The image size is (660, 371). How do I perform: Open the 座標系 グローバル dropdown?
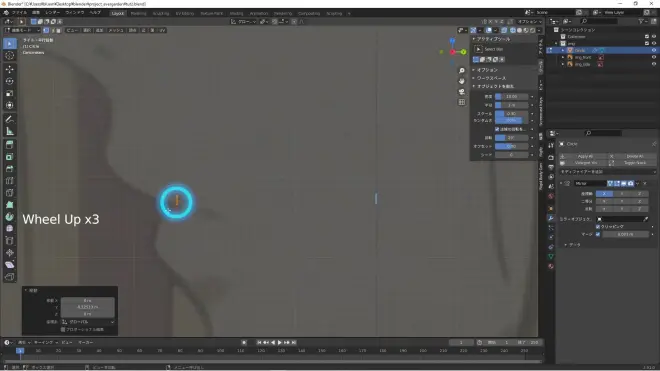coord(88,322)
